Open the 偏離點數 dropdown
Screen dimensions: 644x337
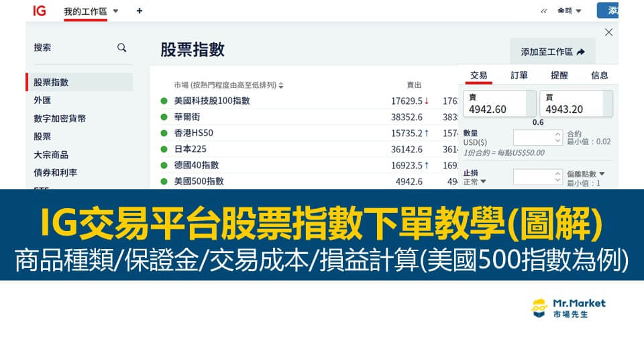coord(586,174)
